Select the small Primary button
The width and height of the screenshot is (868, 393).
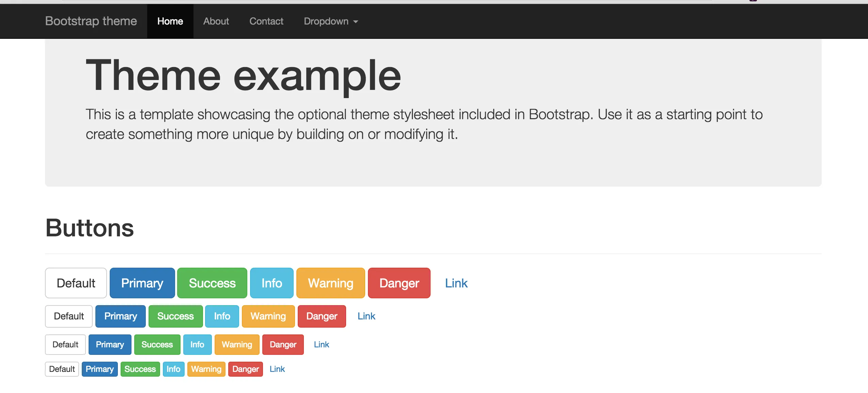pyautogui.click(x=110, y=345)
